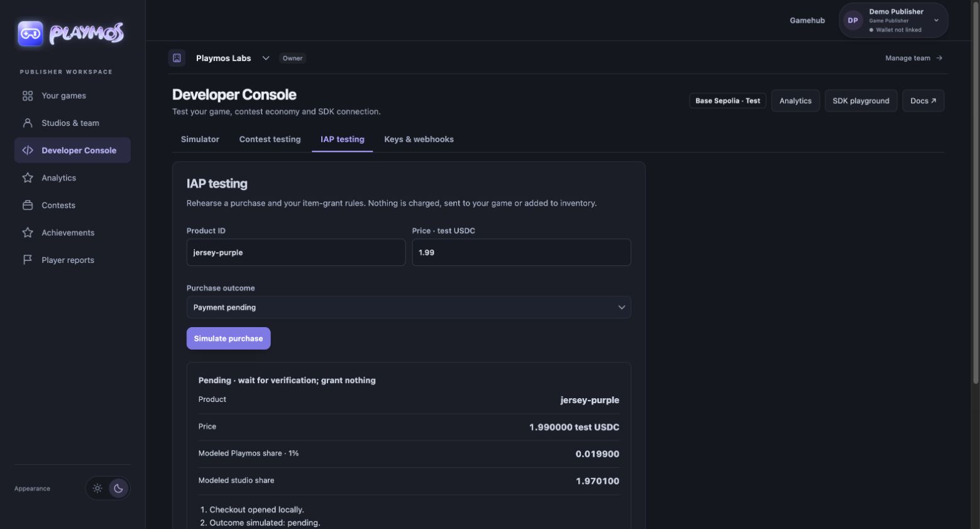Click the Player reports flag icon
The height and width of the screenshot is (529, 980).
[28, 260]
